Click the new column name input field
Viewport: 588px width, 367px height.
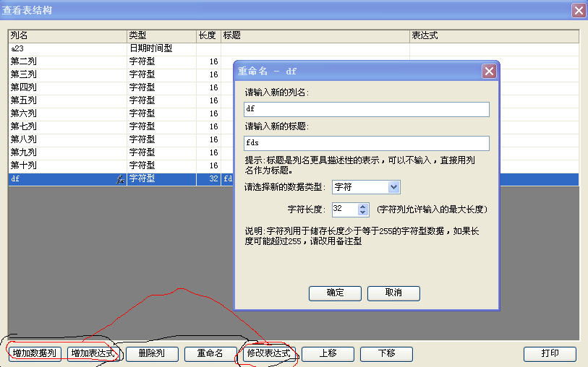[366, 109]
